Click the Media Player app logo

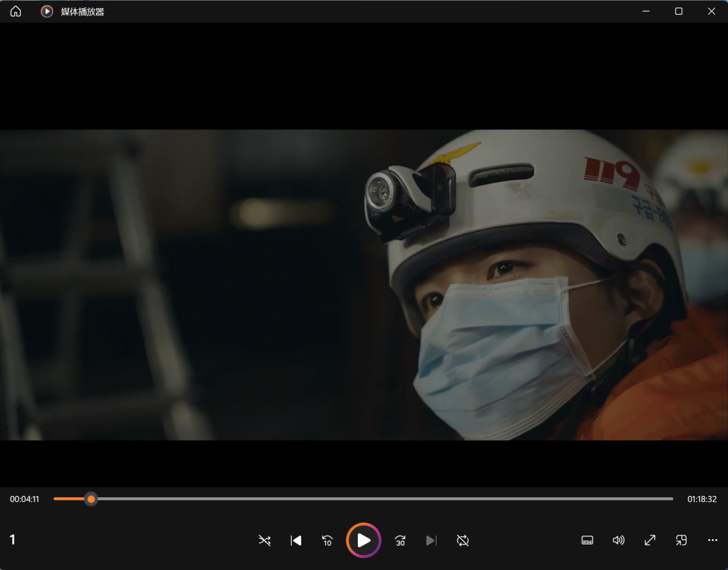point(47,11)
